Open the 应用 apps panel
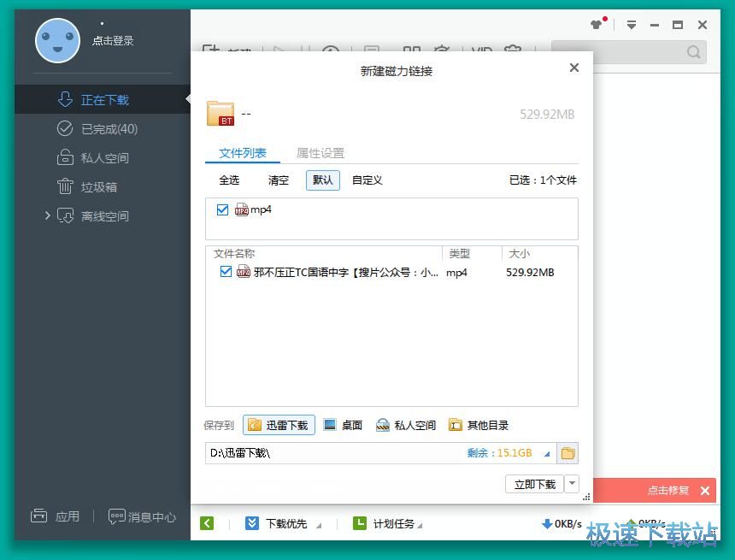Image resolution: width=735 pixels, height=560 pixels. 55,516
